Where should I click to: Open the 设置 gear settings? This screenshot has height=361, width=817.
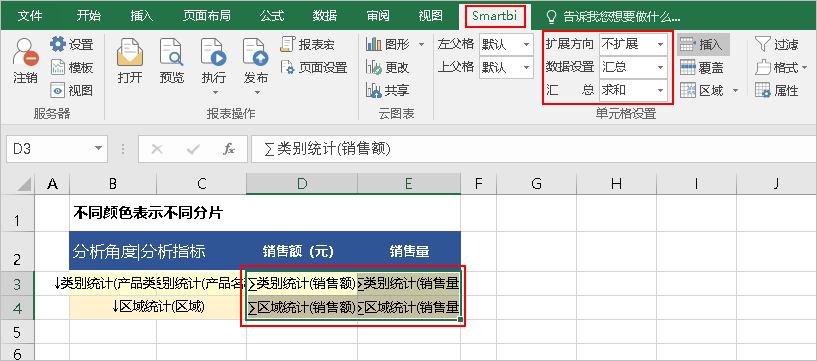coord(58,44)
